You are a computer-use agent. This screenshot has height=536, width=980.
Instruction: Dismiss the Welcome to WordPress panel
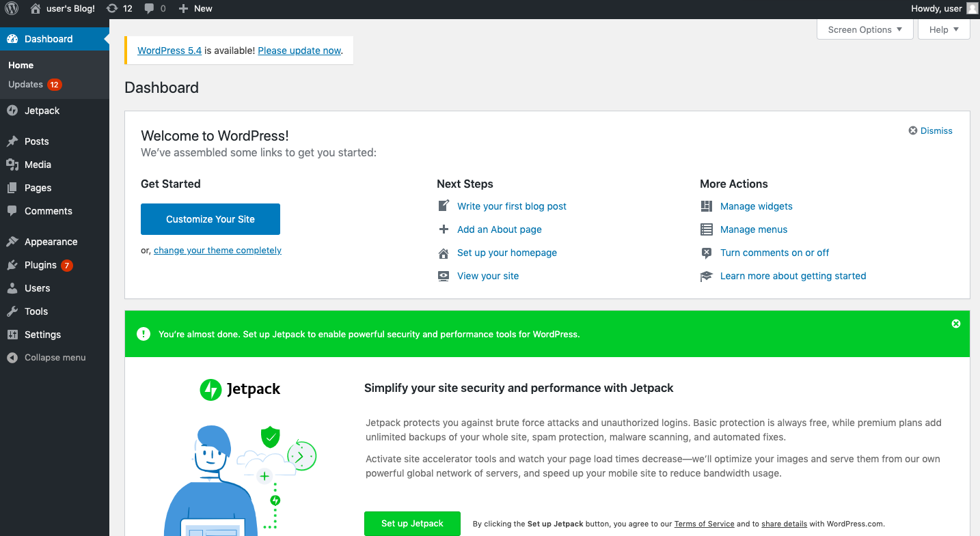[930, 130]
